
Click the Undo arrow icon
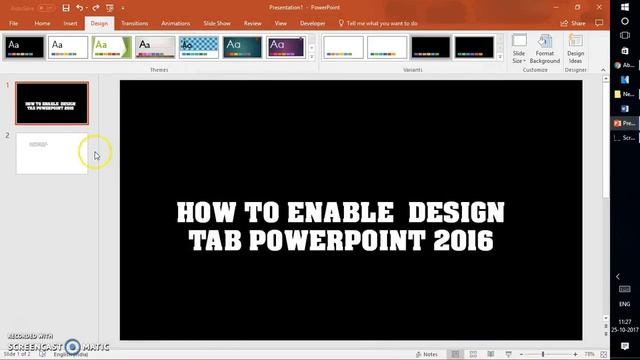tap(80, 8)
